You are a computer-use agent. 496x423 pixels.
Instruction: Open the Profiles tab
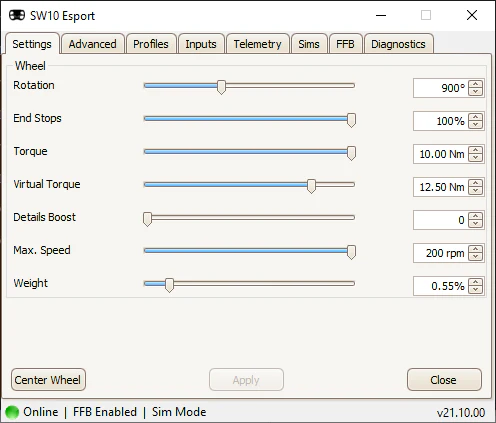[x=151, y=44]
